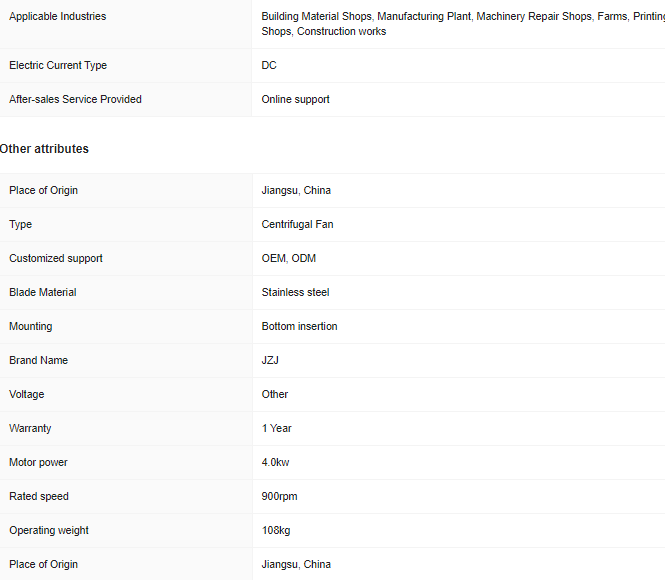Click the 'After-sales Service Provided' label
665x580 pixels.
pyautogui.click(x=75, y=99)
